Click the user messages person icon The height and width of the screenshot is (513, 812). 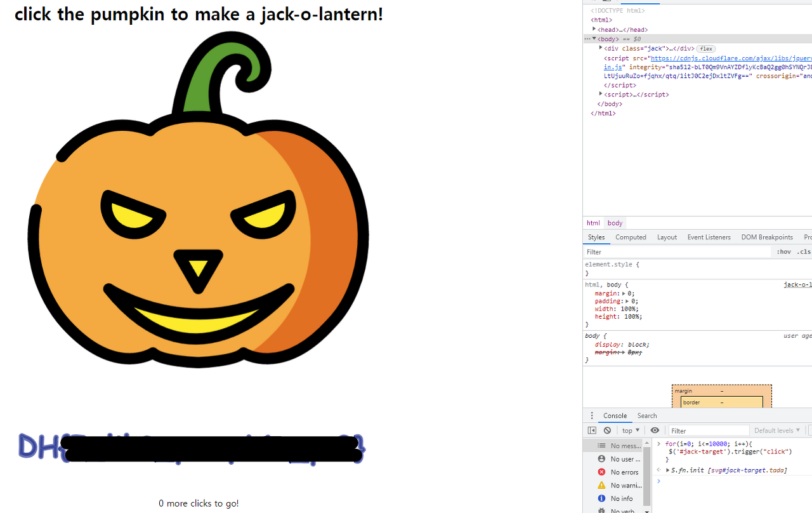pyautogui.click(x=601, y=458)
